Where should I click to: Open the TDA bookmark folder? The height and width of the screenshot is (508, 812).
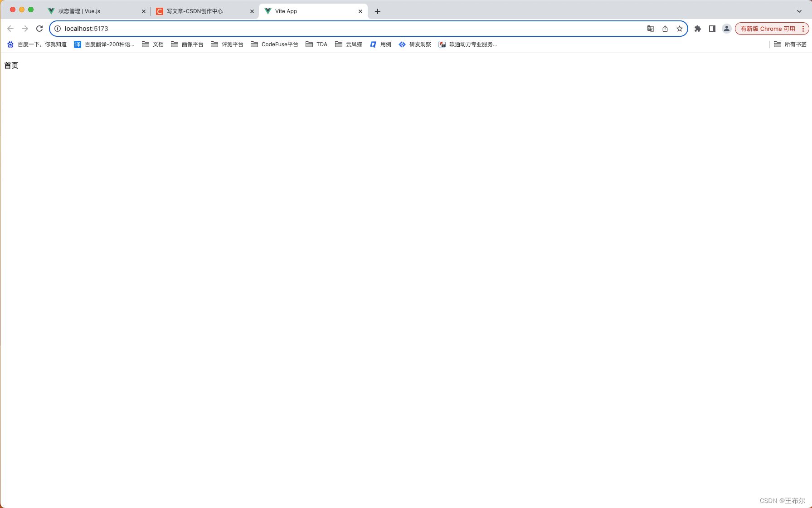[x=316, y=44]
